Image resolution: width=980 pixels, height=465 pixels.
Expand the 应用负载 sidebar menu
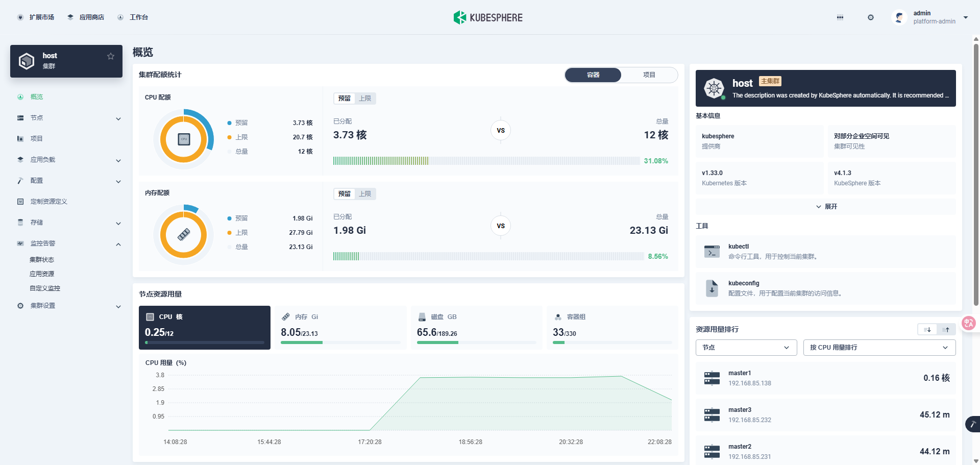click(69, 160)
